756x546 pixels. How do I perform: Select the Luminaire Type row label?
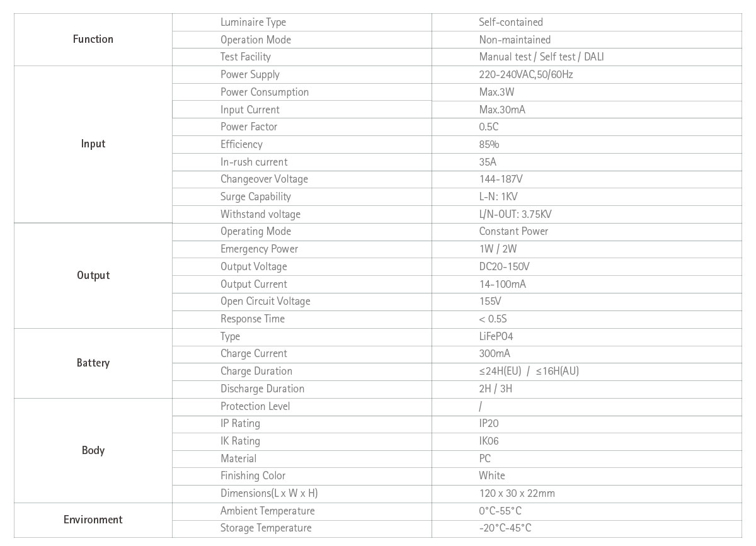253,22
